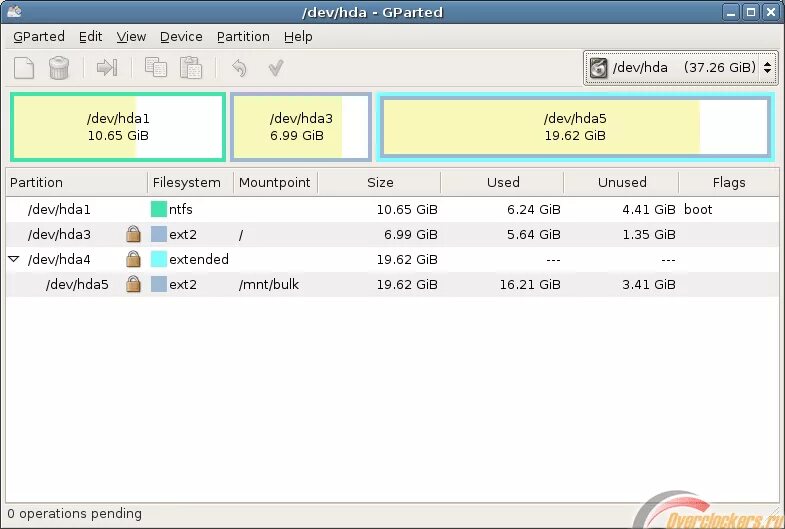This screenshot has width=785, height=529.
Task: Click the '6.24 GiB' used value
Action: 534,209
